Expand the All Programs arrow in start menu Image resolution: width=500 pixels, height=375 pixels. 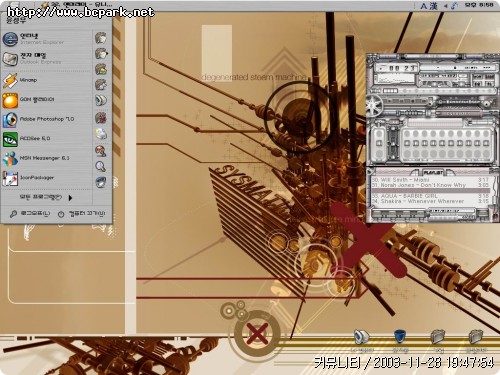pyautogui.click(x=70, y=198)
